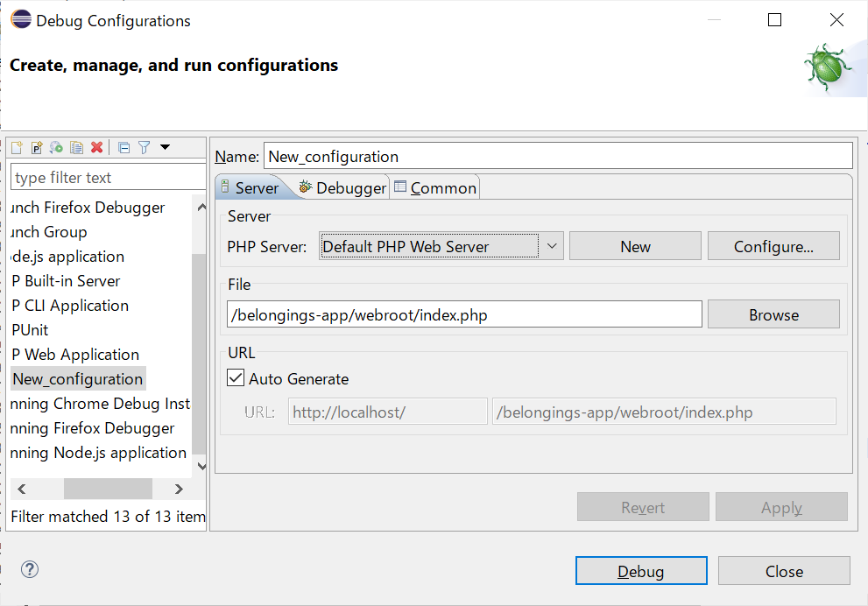
Task: Click the New prototype configuration icon
Action: click(x=37, y=148)
